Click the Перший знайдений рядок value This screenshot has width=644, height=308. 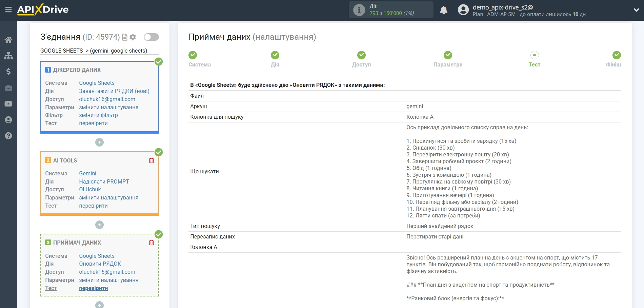tap(440, 226)
